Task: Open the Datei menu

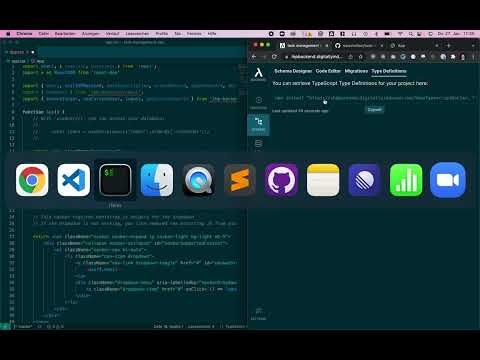Action: pyautogui.click(x=43, y=34)
